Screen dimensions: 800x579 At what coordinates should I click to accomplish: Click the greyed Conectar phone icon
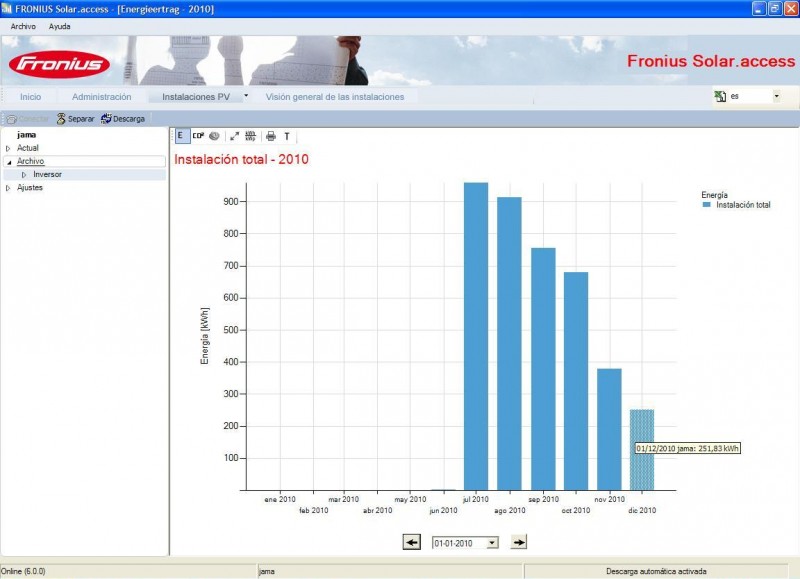pos(11,119)
